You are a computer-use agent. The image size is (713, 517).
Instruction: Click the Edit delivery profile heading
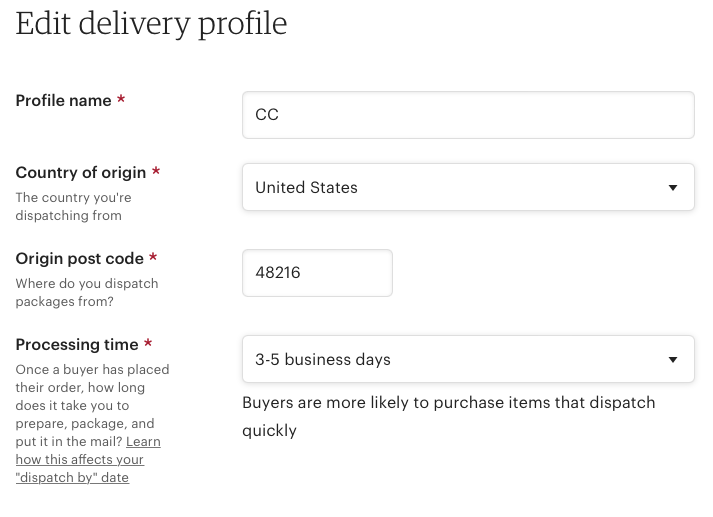[151, 24]
